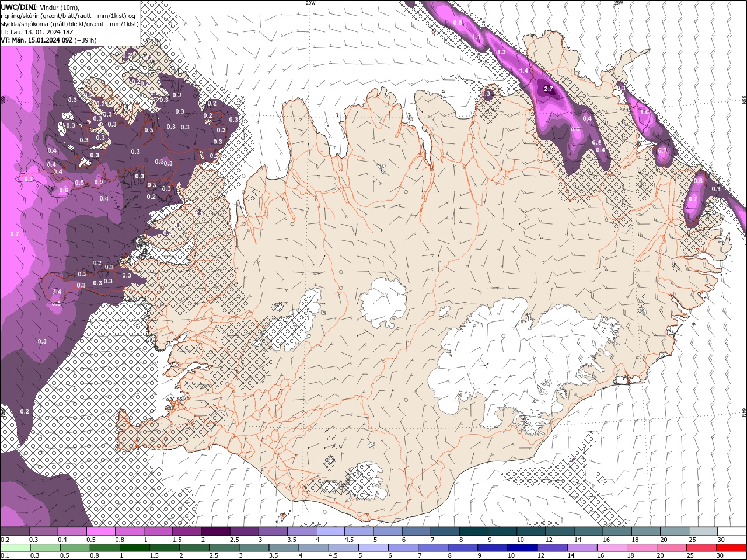The image size is (747, 560).
Task: Pick lower legend swatch between 0.3 and 0.5
Action: coord(45,548)
